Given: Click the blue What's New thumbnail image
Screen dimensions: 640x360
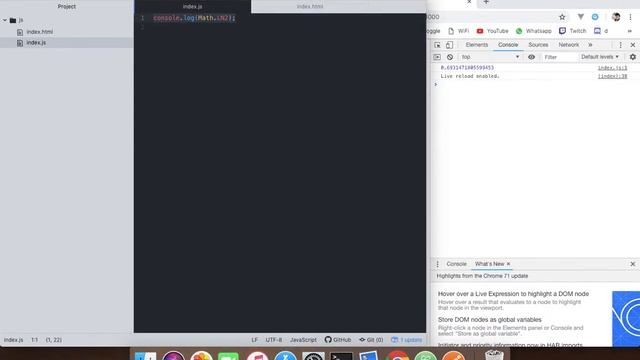Looking at the screenshot, I should [x=626, y=318].
